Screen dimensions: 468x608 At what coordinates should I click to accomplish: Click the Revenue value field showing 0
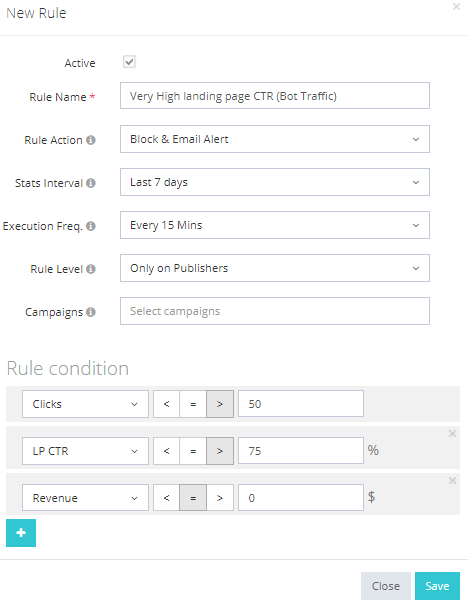(301, 497)
